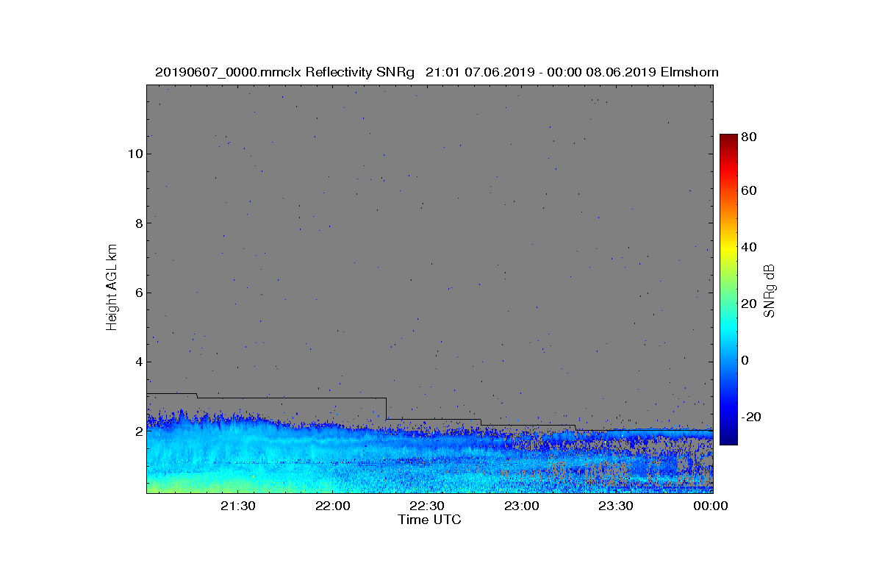Click the height tick label 10
882x588 pixels.
coord(134,154)
